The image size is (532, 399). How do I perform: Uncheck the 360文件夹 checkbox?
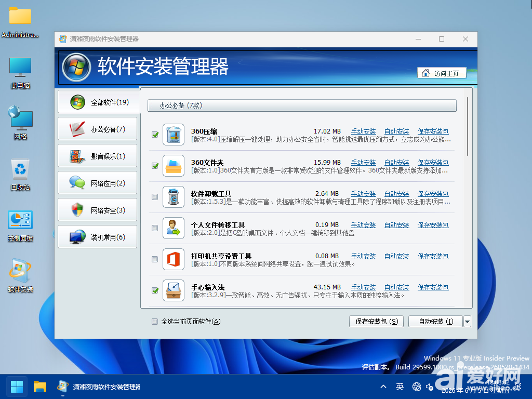(155, 166)
